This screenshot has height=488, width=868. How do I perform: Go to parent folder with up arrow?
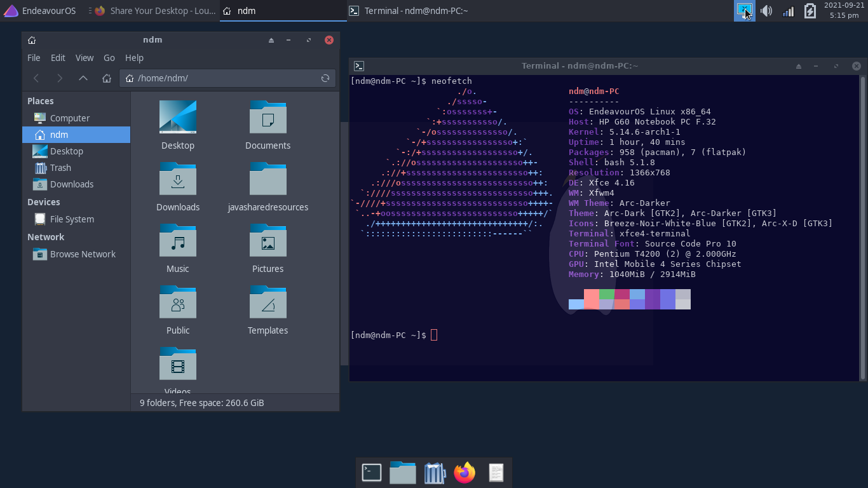click(x=83, y=78)
